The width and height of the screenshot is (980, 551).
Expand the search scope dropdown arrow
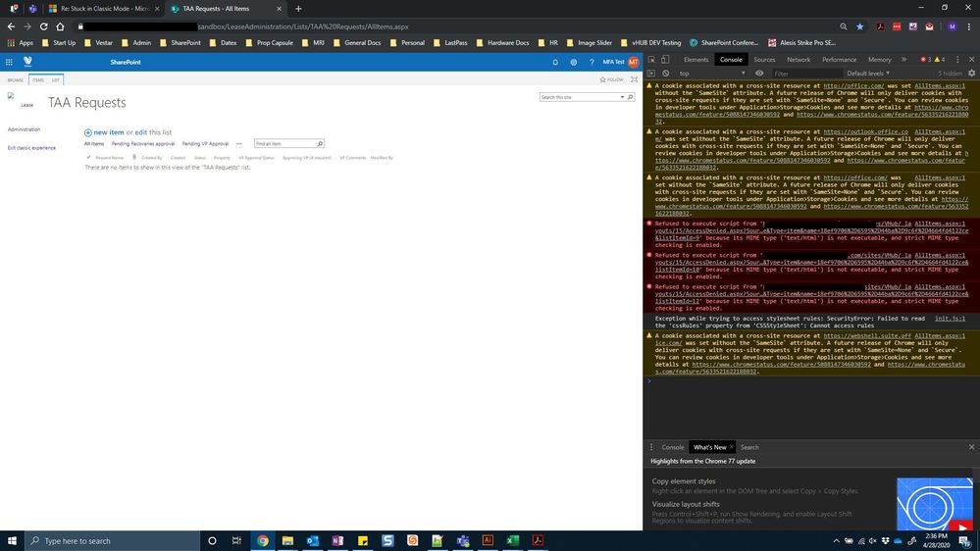(x=622, y=97)
